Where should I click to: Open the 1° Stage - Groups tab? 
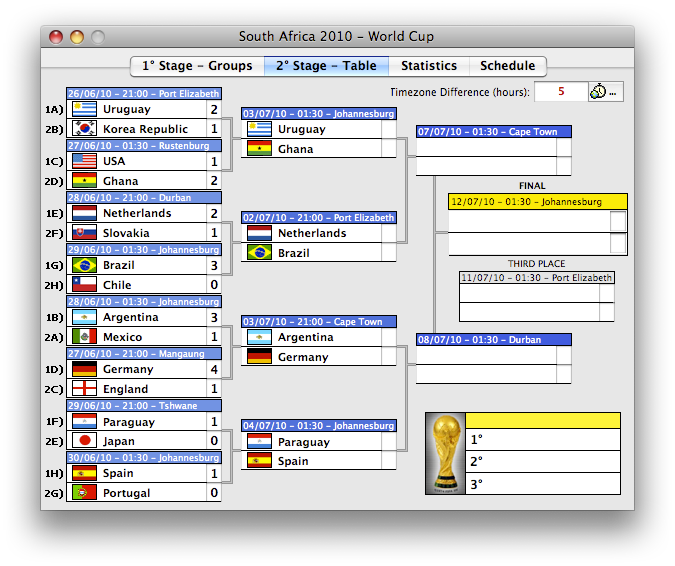point(197,66)
